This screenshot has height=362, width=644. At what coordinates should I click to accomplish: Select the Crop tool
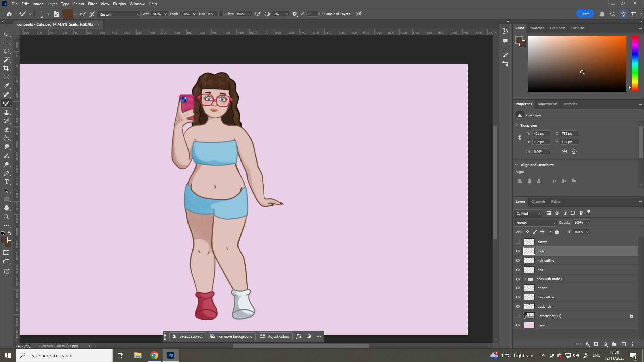[6, 69]
